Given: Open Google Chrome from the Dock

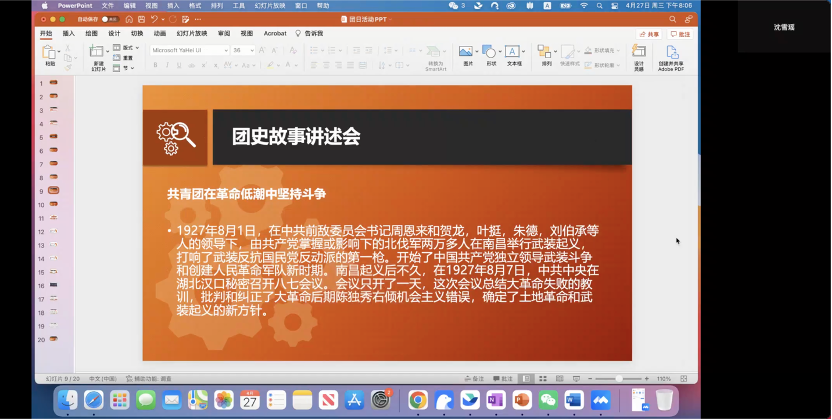Looking at the screenshot, I should (x=418, y=400).
